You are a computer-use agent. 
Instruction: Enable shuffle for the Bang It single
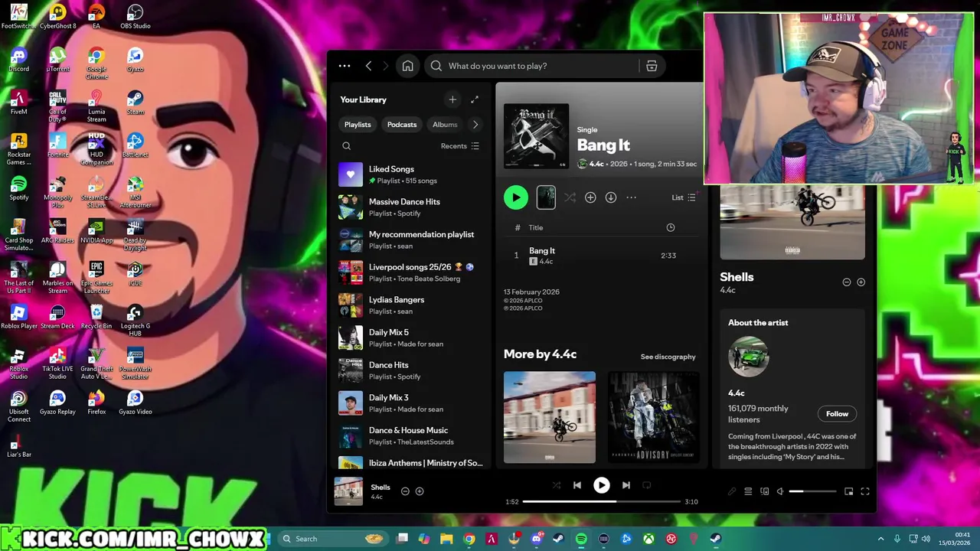[x=570, y=197]
